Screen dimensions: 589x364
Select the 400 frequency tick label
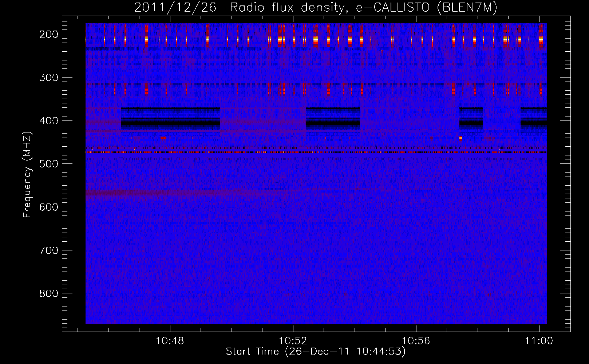point(49,121)
